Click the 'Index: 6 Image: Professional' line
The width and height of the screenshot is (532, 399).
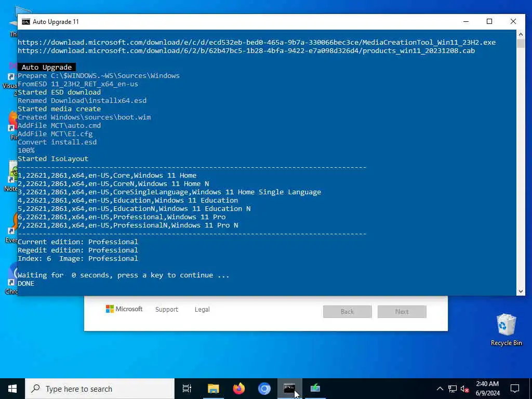pos(78,259)
